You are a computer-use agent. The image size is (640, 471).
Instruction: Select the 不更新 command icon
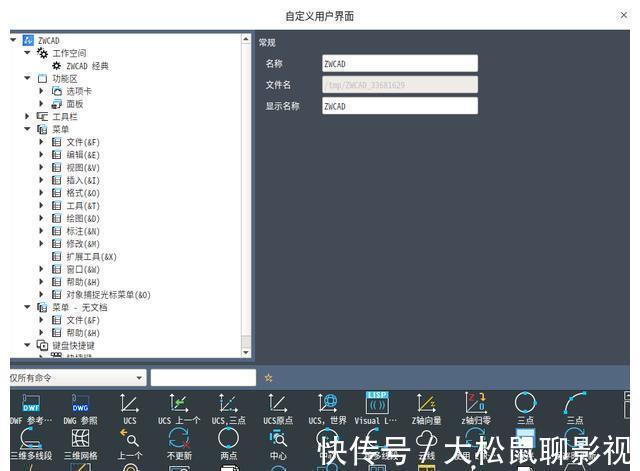coord(179,438)
